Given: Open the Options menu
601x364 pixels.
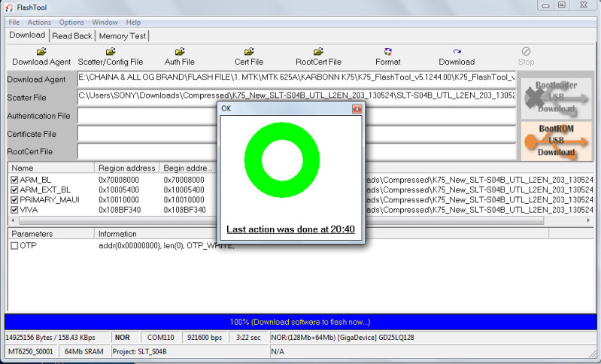Looking at the screenshot, I should click(71, 23).
